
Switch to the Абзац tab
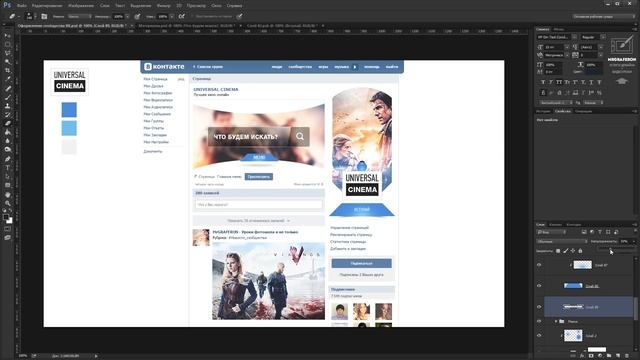click(559, 29)
